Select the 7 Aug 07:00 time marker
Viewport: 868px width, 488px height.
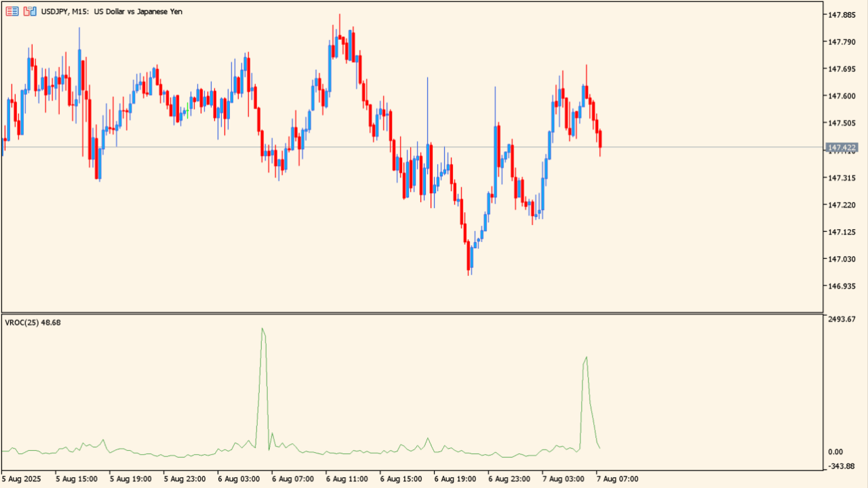617,479
